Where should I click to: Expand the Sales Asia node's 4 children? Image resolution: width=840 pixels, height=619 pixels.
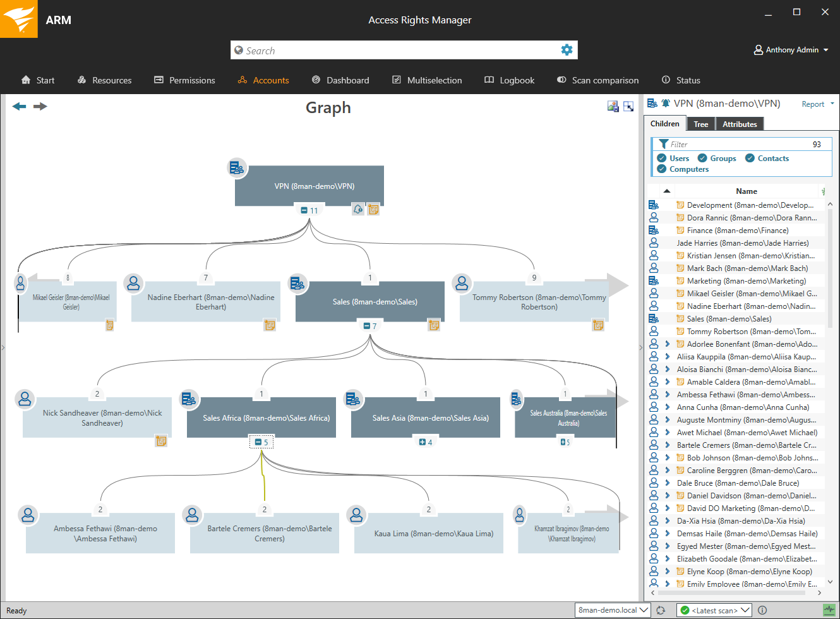(x=422, y=442)
